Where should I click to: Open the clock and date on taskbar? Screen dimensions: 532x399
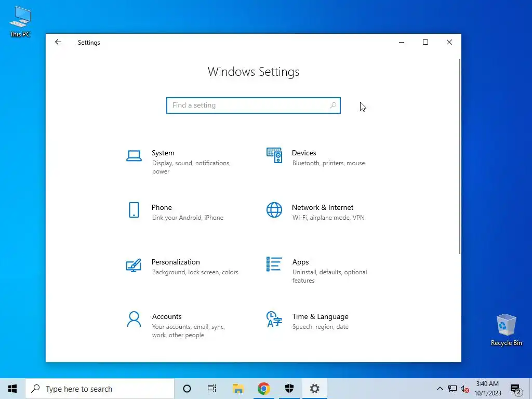487,389
